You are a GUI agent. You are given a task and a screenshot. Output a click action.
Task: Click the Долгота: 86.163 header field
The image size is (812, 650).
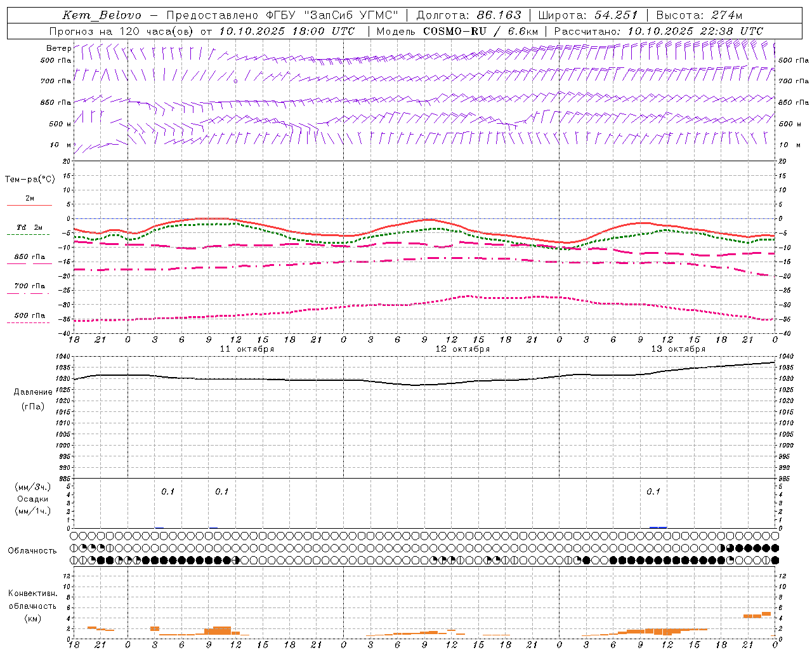tap(469, 15)
